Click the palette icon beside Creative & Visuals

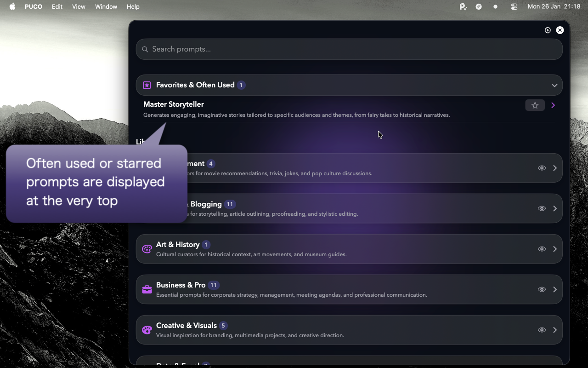coord(147,329)
